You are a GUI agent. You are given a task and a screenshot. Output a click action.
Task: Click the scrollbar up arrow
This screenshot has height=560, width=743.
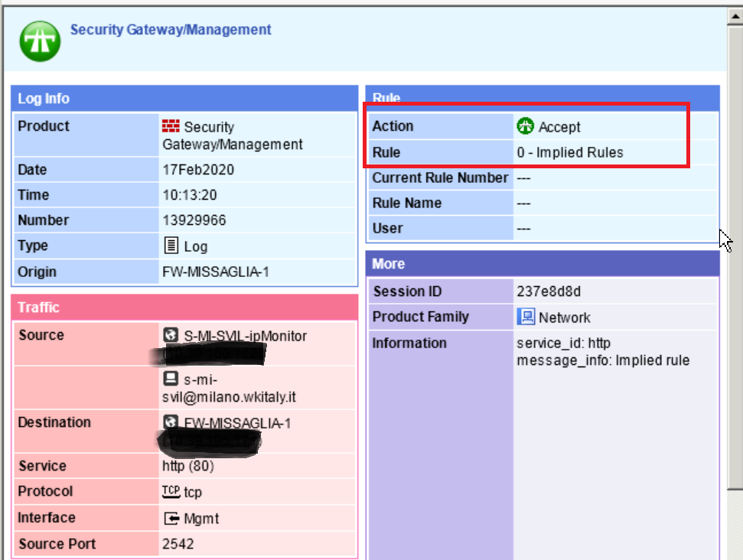click(x=735, y=15)
